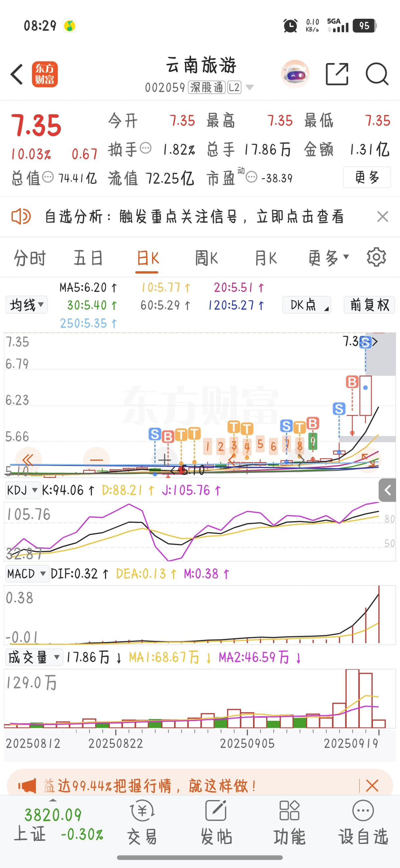
Task: Open the DK点 dropdown
Action: coord(307,305)
